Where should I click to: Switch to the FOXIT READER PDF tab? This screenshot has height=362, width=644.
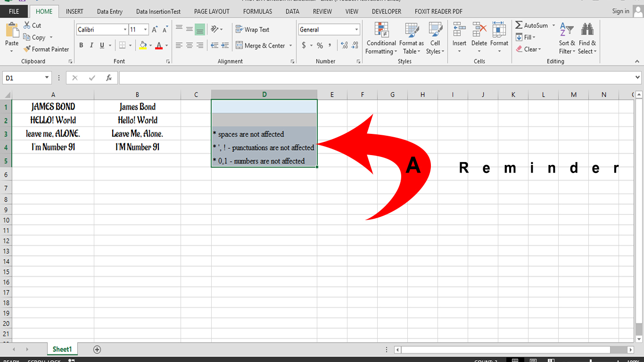tap(438, 11)
